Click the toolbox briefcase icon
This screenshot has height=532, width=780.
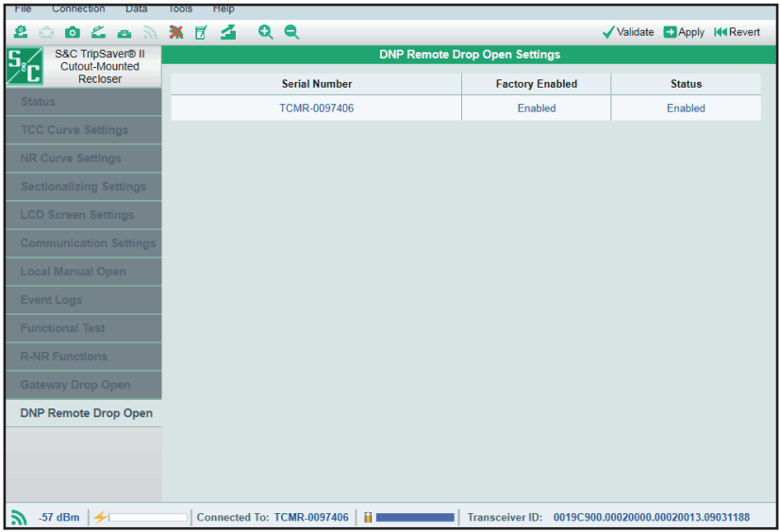(124, 33)
